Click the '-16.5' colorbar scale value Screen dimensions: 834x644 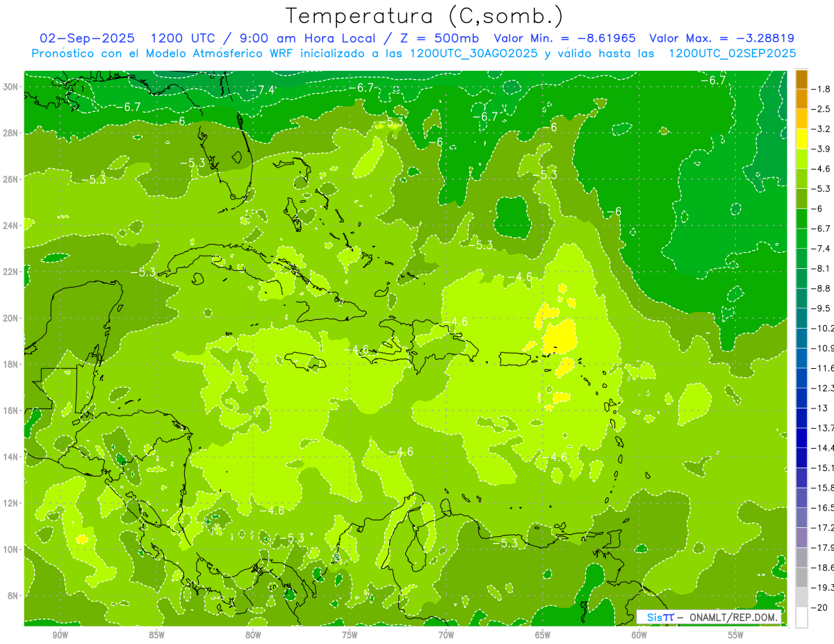(824, 507)
